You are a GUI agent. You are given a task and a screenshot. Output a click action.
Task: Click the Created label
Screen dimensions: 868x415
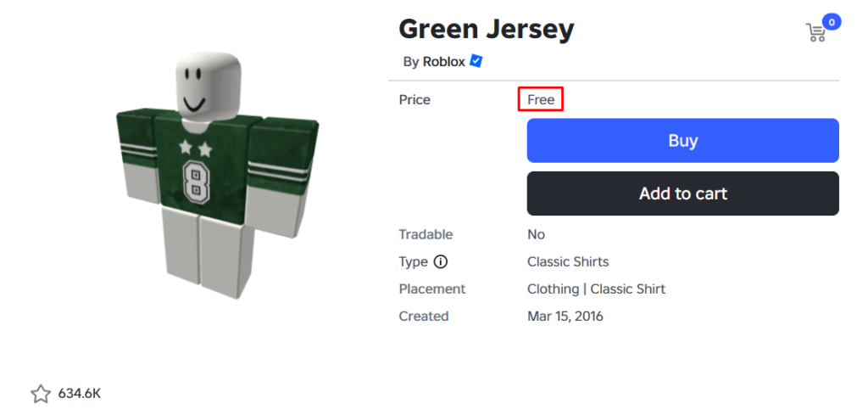[x=424, y=316]
